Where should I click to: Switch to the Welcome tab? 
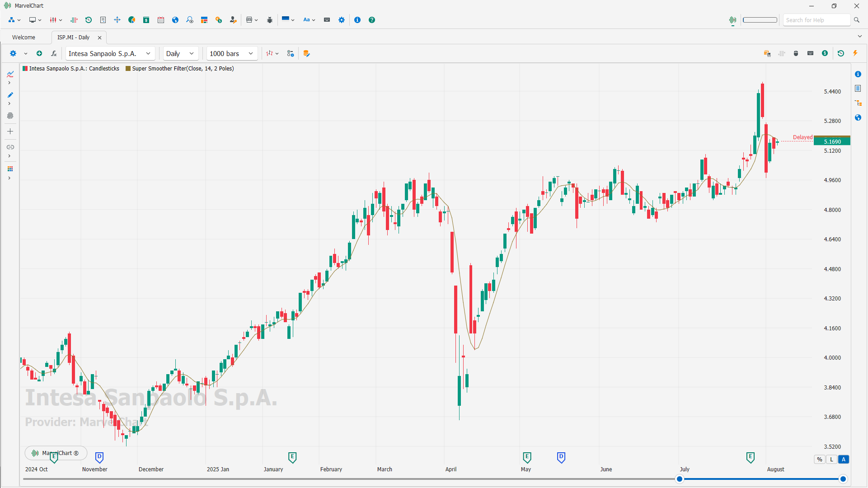click(x=23, y=38)
